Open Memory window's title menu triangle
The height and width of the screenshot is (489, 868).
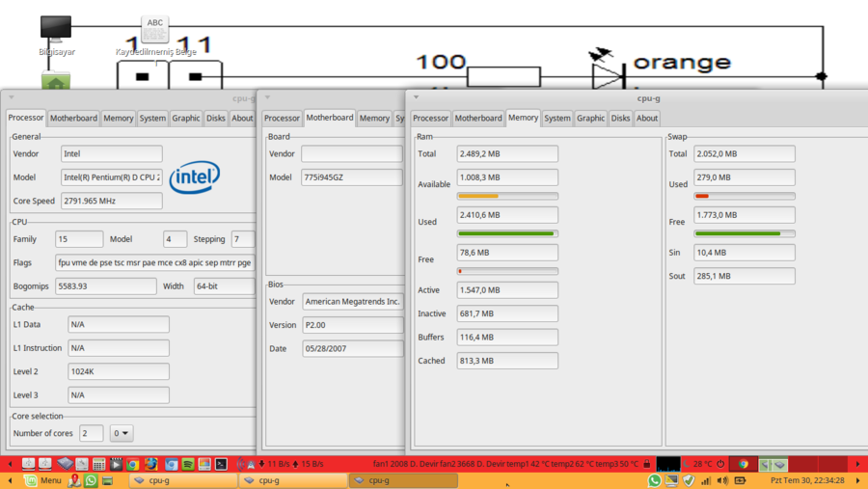pos(416,97)
